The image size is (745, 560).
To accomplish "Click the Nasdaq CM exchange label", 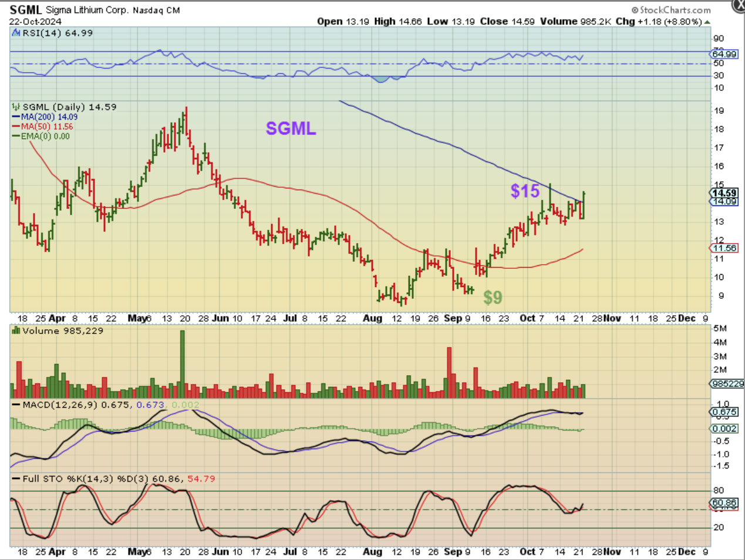I will point(156,11).
